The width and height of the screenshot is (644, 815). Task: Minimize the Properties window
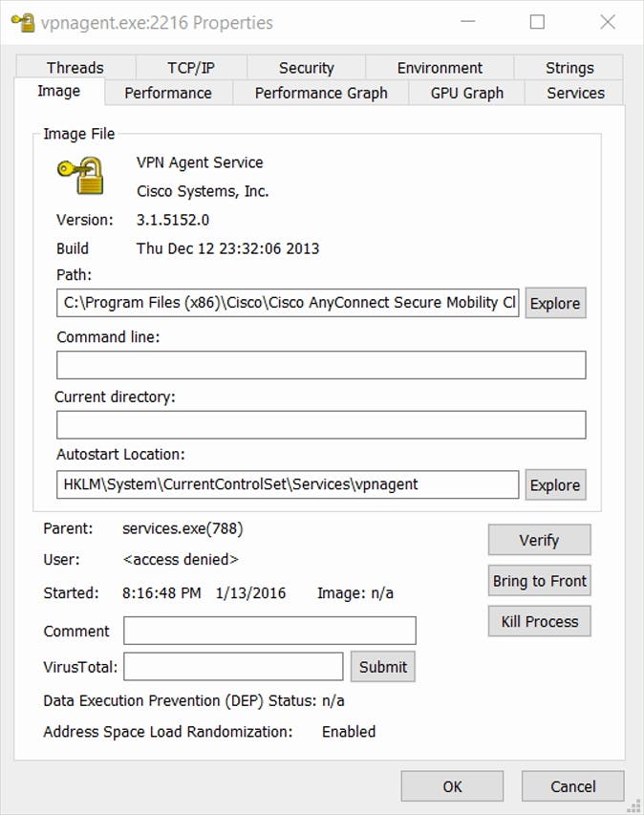point(468,22)
